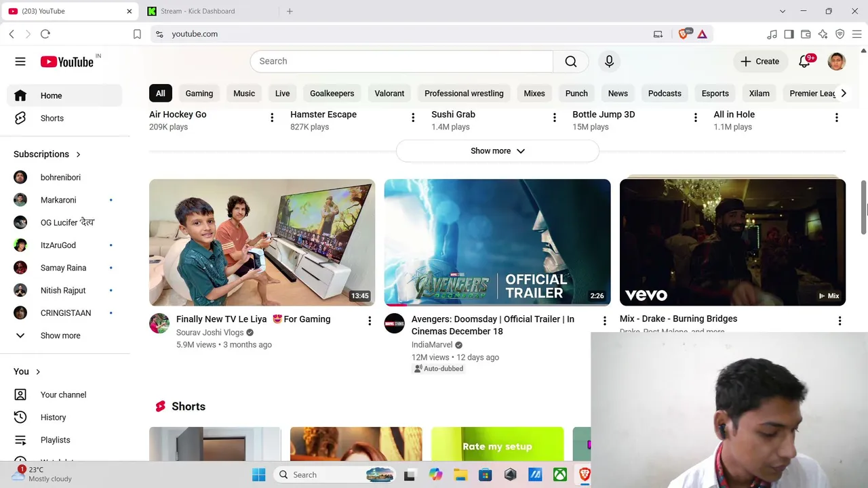Open the Windows Start menu
This screenshot has height=488, width=868.
[x=259, y=475]
